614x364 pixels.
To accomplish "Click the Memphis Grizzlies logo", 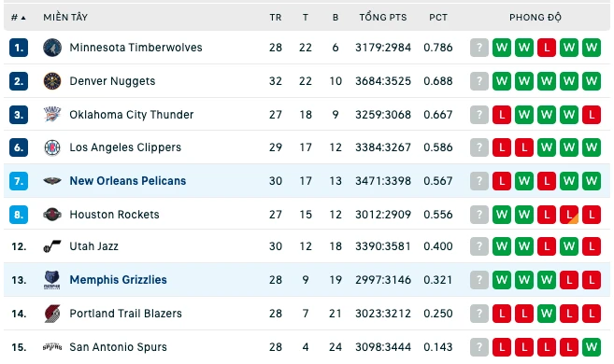I will (52, 280).
